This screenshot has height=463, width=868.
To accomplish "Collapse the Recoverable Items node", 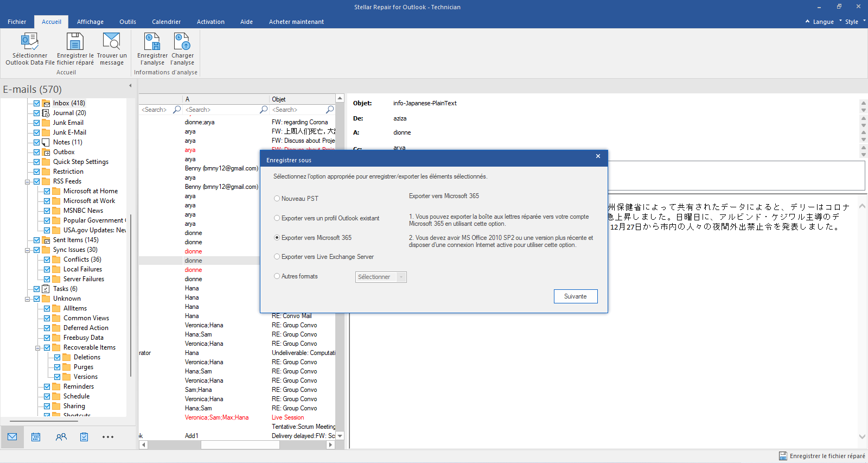I will [x=38, y=348].
